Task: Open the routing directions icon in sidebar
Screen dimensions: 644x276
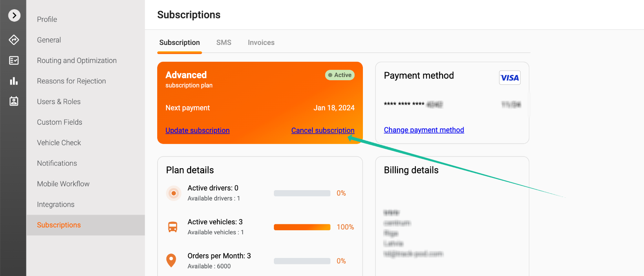Action: [14, 40]
